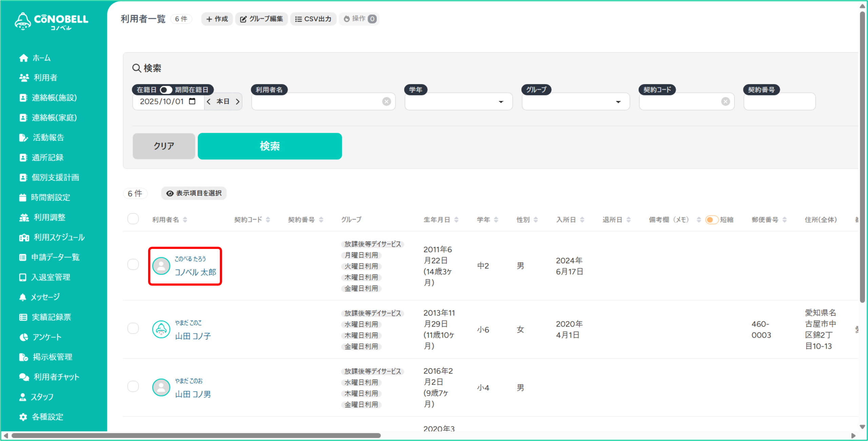Screen dimensions: 868x441
Task: Click the next day arrow beside 本日
Action: (x=238, y=102)
